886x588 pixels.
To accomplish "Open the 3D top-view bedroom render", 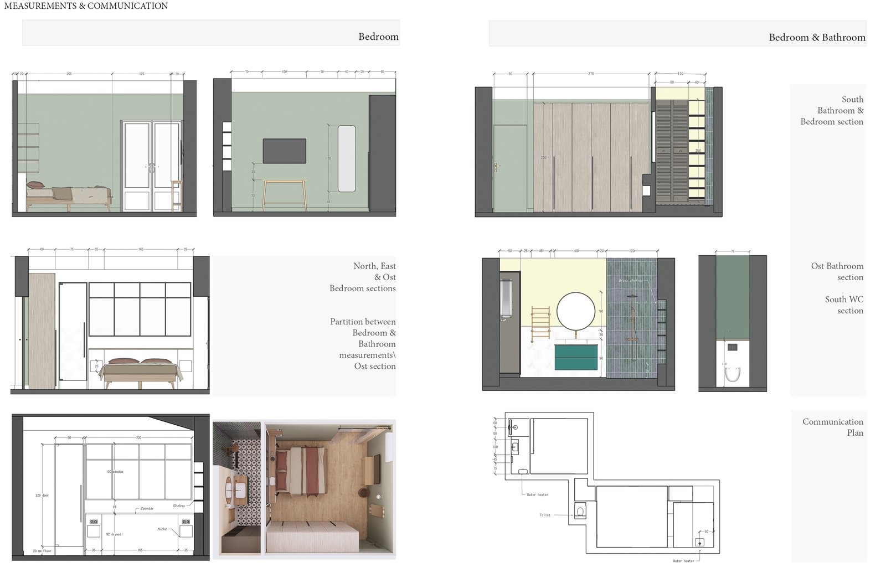I will pos(304,488).
